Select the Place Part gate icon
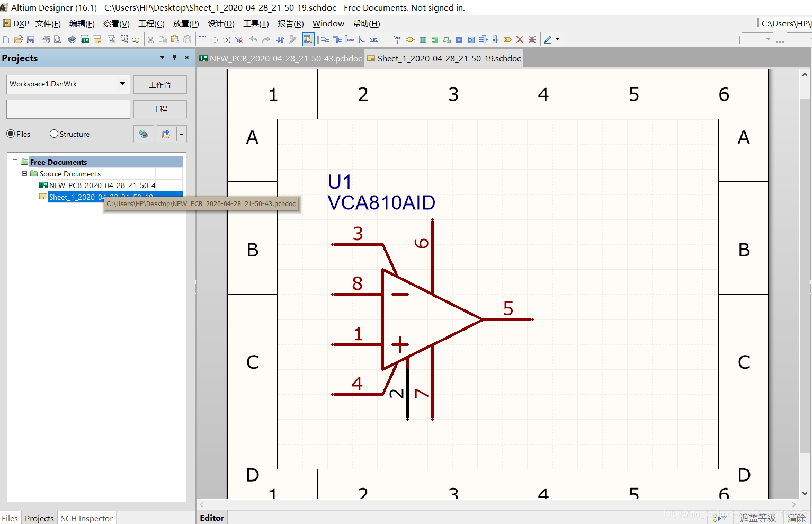The width and height of the screenshot is (812, 524). [x=410, y=40]
